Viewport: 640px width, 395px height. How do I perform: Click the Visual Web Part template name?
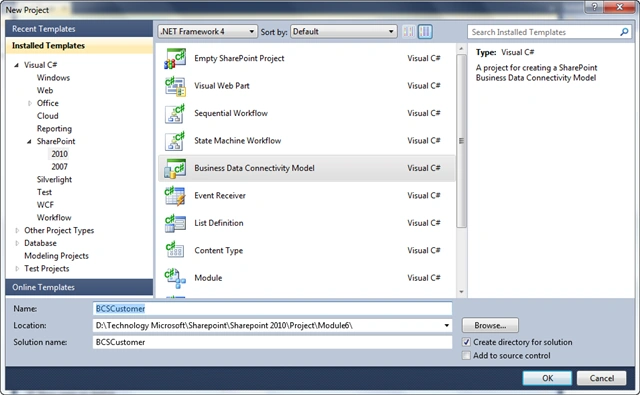[x=222, y=86]
